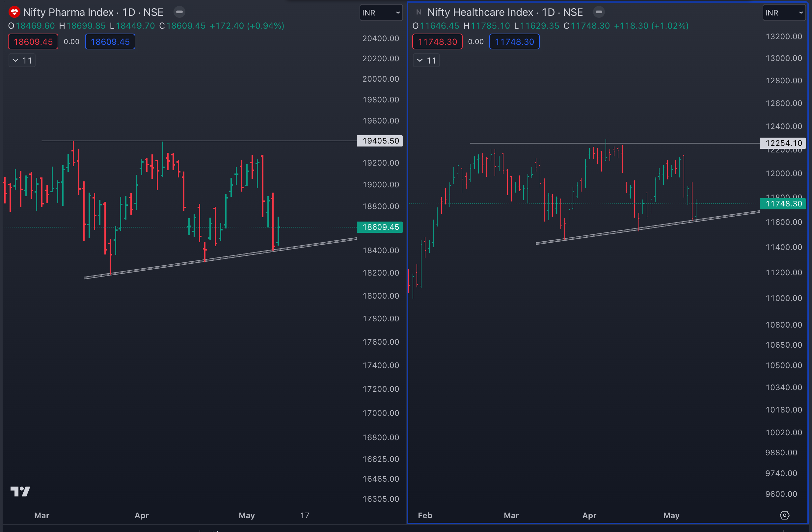Click the 10500.00 price scale label
This screenshot has height=532, width=812.
[784, 365]
